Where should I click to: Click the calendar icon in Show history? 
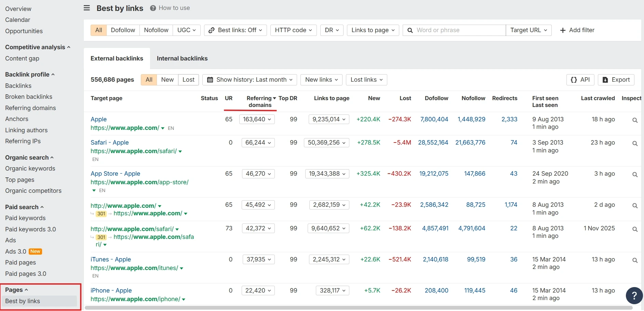[x=211, y=80]
